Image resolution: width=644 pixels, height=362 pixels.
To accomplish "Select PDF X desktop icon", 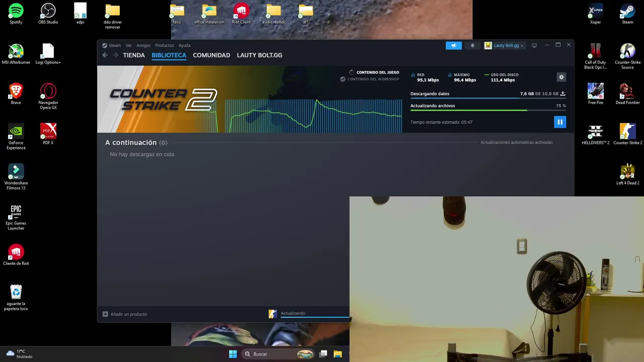I will click(48, 134).
